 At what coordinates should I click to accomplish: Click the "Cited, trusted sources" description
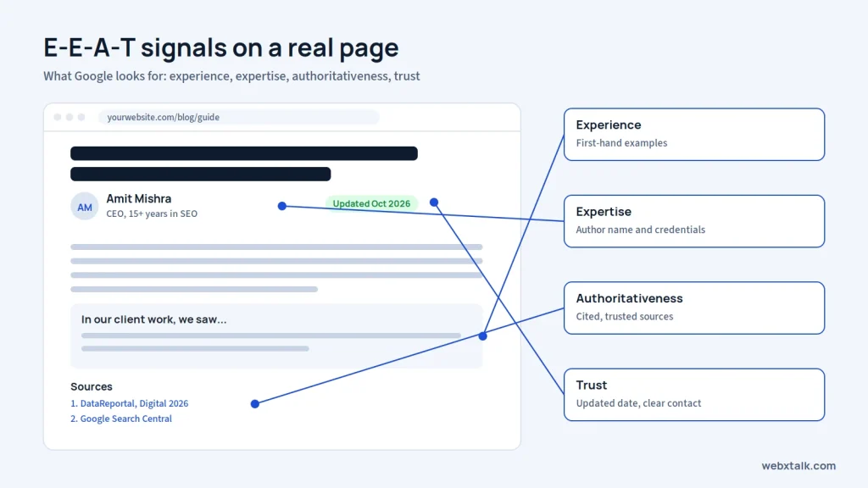coord(625,317)
